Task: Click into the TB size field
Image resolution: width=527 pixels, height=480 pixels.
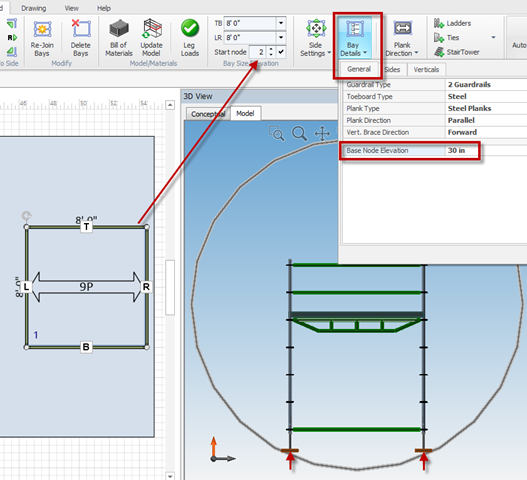Action: (x=250, y=23)
